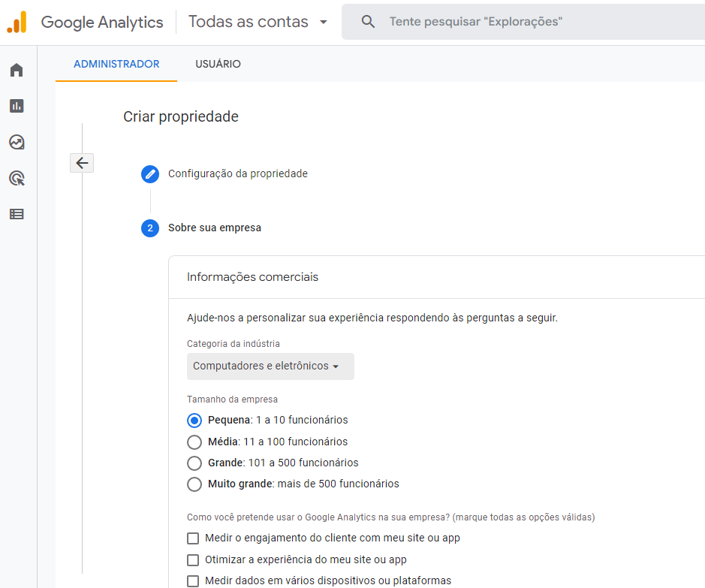Click the back arrow button
The width and height of the screenshot is (705, 588).
pos(82,163)
